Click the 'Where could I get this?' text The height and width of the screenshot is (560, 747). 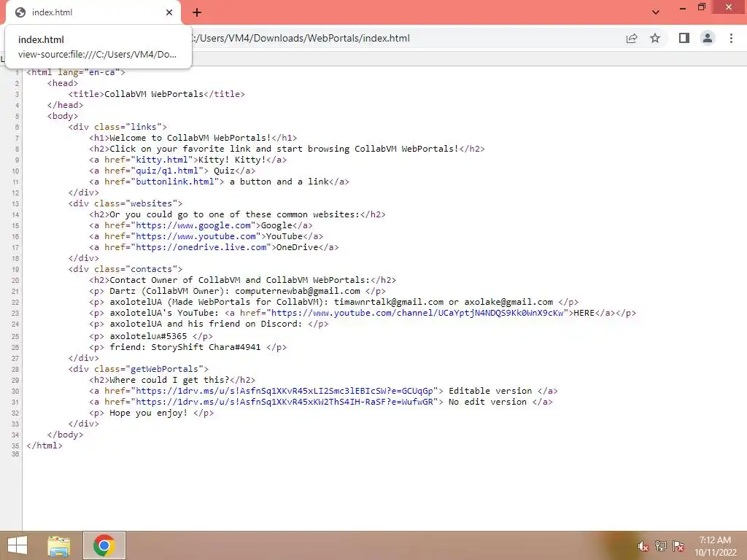click(x=169, y=380)
